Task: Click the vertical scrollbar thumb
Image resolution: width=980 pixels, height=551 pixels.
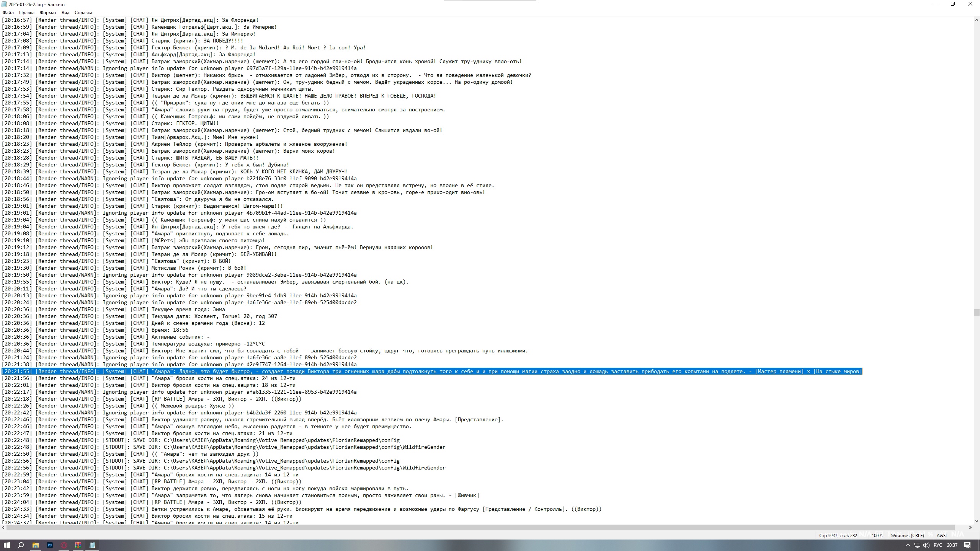Action: coord(977,312)
